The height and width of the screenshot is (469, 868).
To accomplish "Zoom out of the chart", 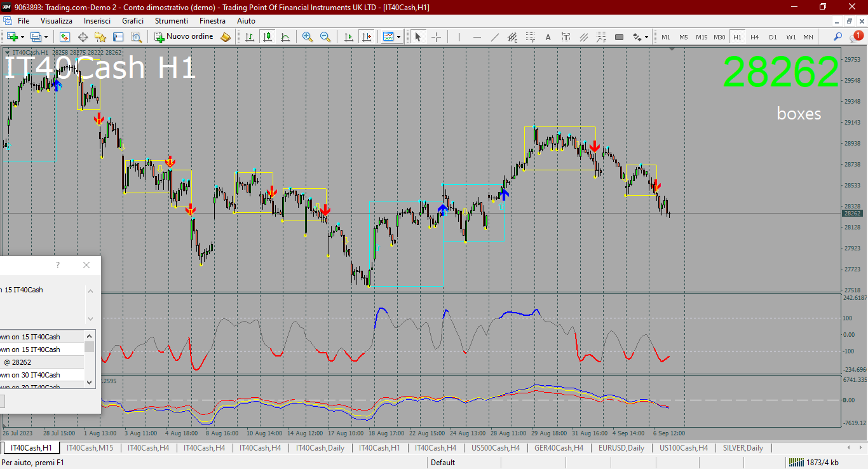I will click(x=325, y=37).
